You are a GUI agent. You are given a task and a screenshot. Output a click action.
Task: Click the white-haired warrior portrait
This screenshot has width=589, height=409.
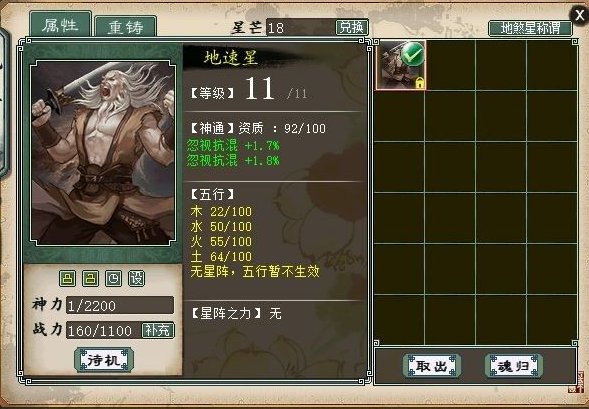[x=103, y=153]
